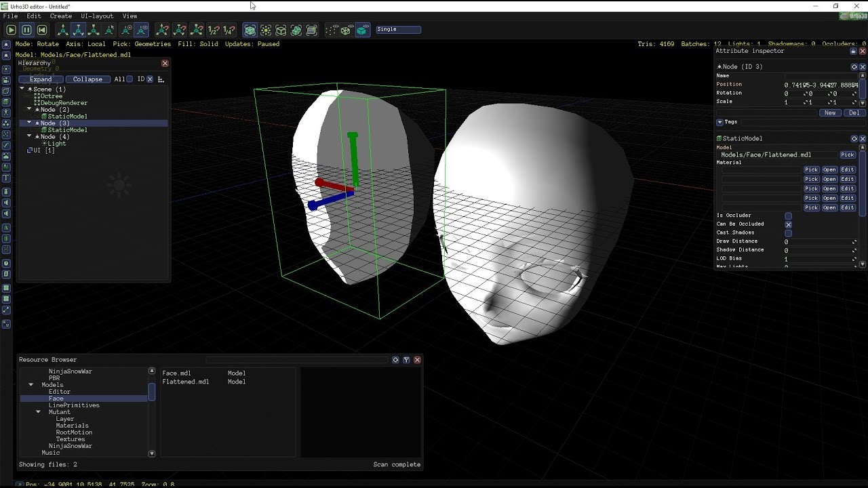868x488 pixels.
Task: Pick lights mode sun icon
Action: [x=266, y=30]
